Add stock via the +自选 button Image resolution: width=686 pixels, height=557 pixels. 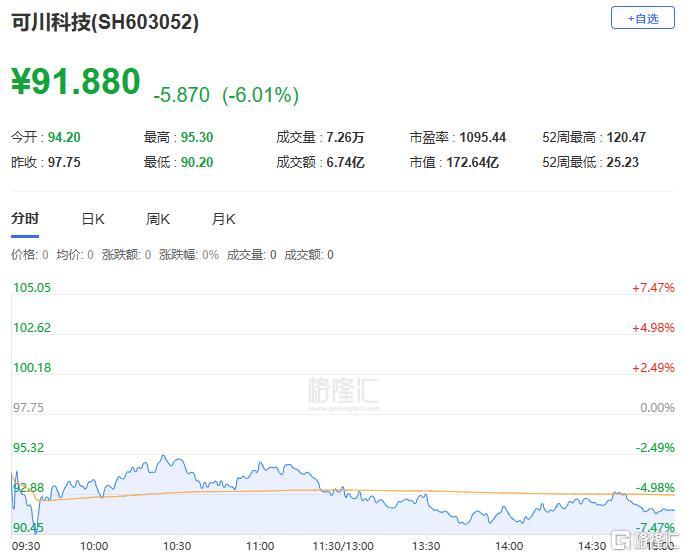click(x=643, y=18)
